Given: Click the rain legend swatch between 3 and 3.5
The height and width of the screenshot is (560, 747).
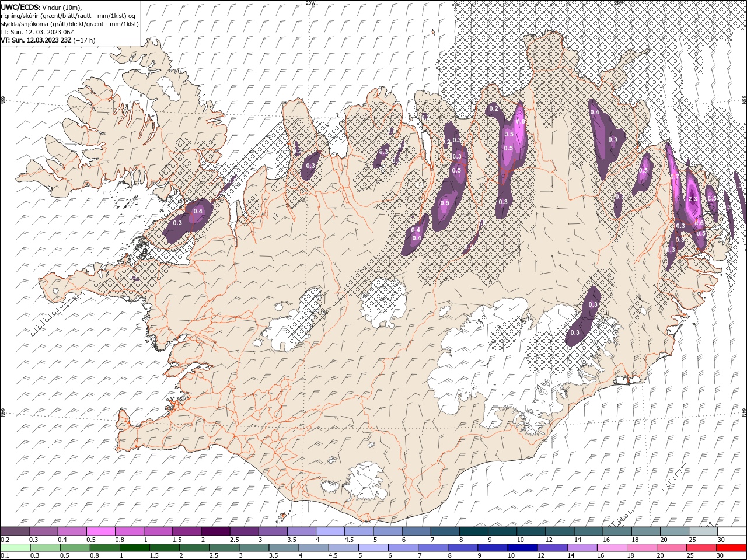Looking at the screenshot, I should pyautogui.click(x=254, y=548).
